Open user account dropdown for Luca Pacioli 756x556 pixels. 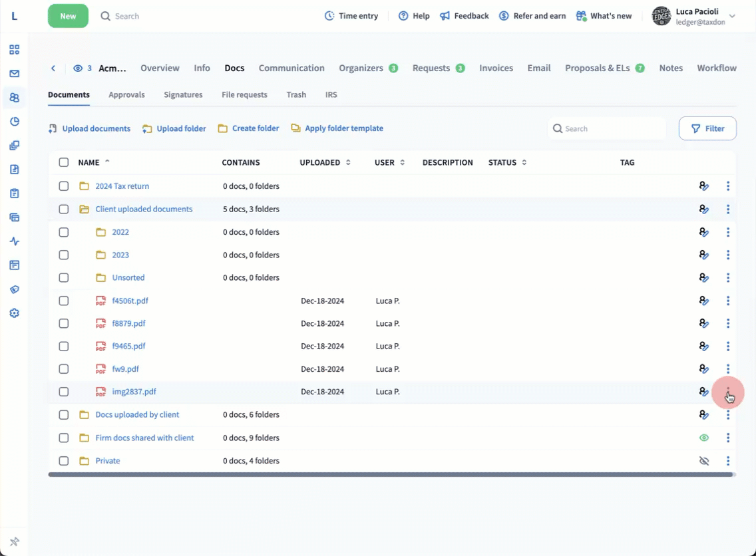coord(732,16)
